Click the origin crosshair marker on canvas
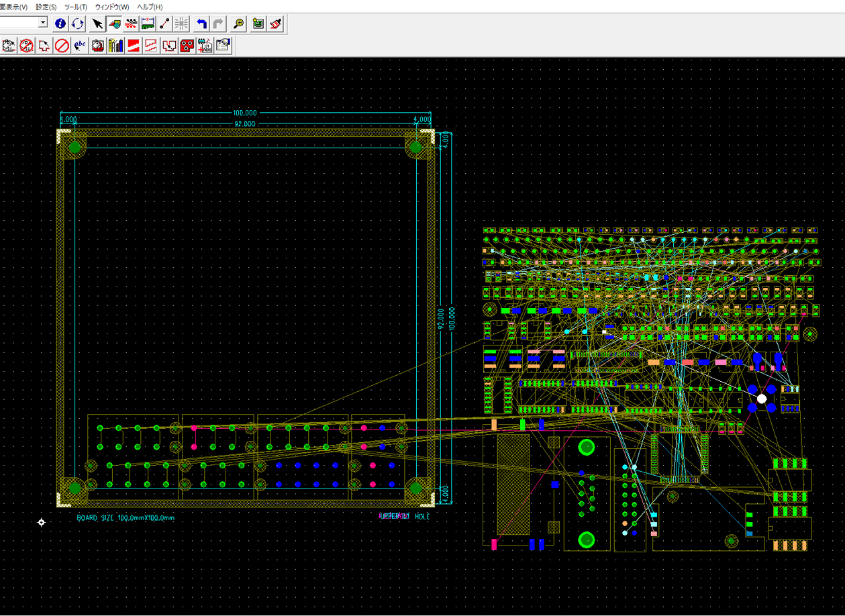Viewport: 845px width, 616px height. pos(41,522)
